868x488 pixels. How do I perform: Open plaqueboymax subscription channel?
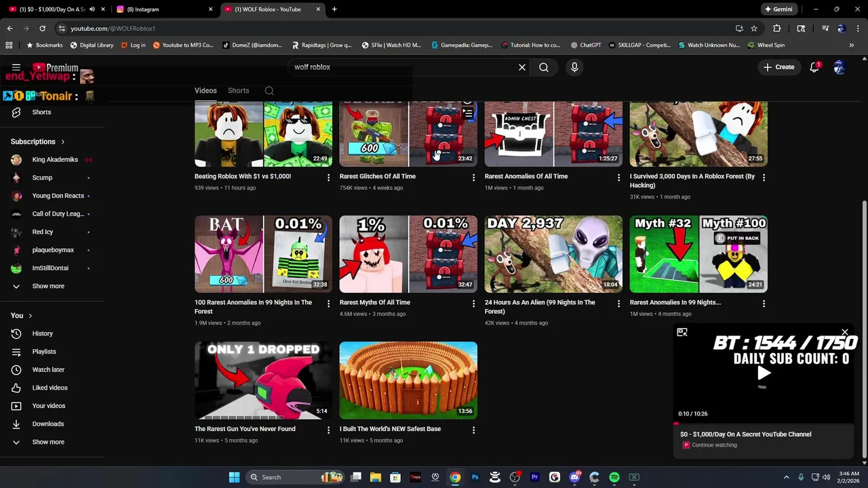click(x=52, y=250)
